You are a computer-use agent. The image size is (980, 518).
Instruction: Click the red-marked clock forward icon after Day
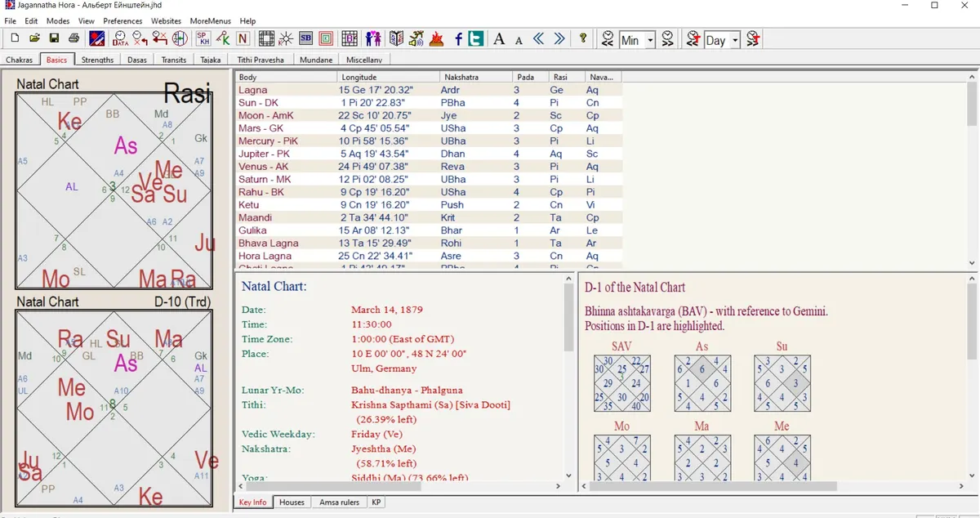(x=753, y=38)
